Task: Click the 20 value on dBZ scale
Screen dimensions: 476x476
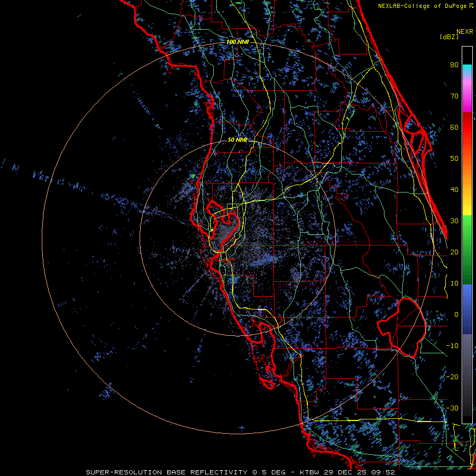Action: click(454, 252)
